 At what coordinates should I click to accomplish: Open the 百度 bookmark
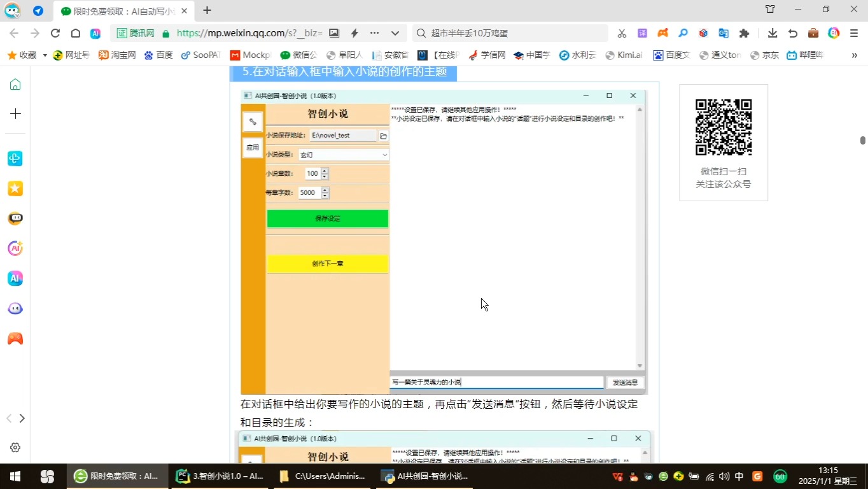click(x=158, y=55)
